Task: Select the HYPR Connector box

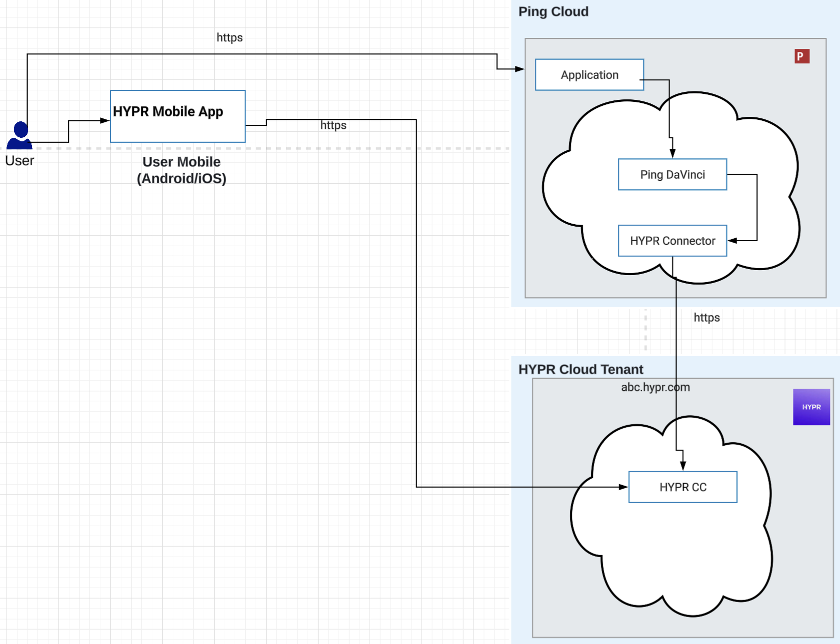Action: 672,241
